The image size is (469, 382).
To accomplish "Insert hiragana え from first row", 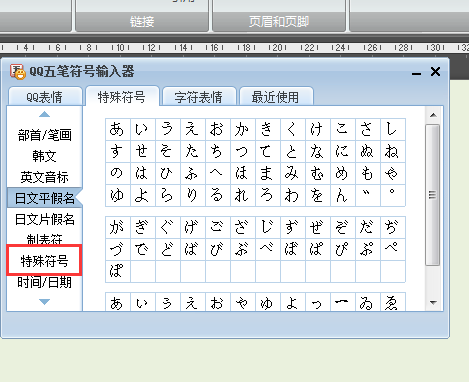I will tap(193, 129).
